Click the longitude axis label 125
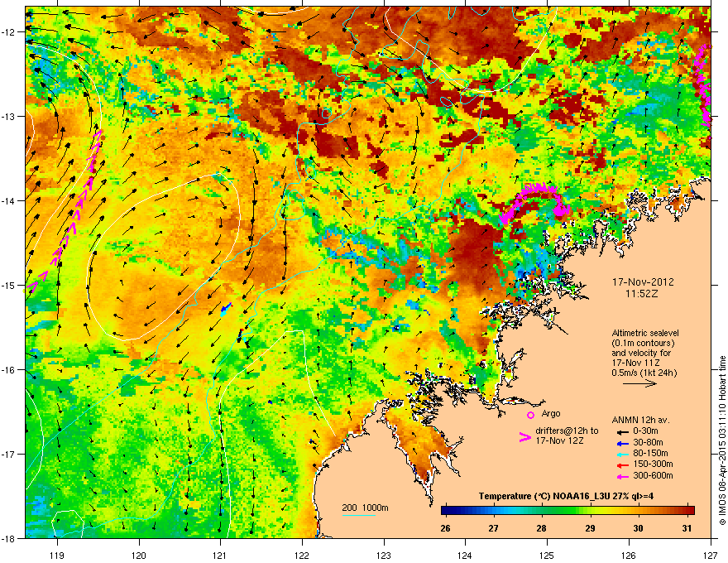Image resolution: width=728 pixels, height=563 pixels. tap(547, 555)
